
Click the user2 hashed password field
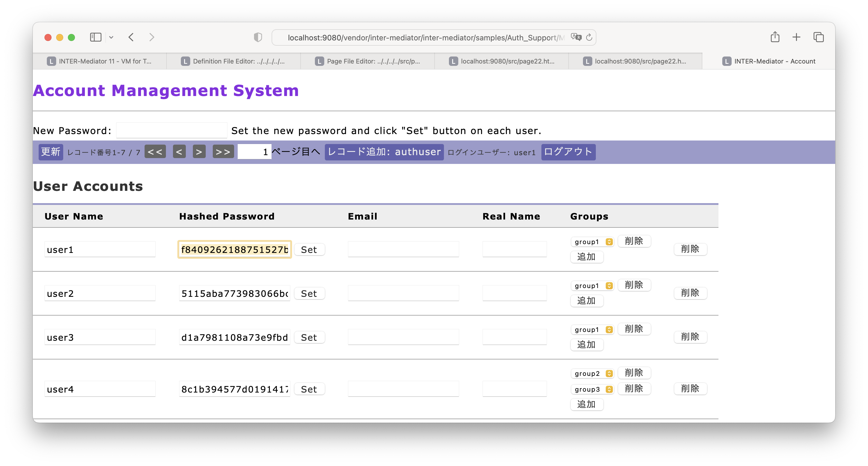(x=234, y=293)
